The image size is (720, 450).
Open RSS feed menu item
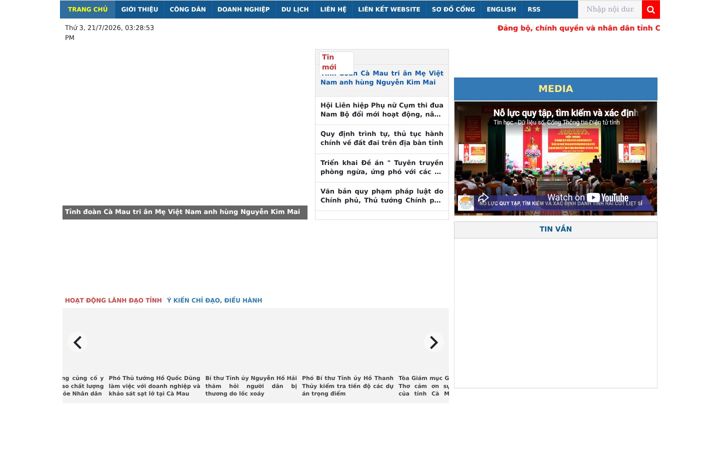tap(534, 9)
